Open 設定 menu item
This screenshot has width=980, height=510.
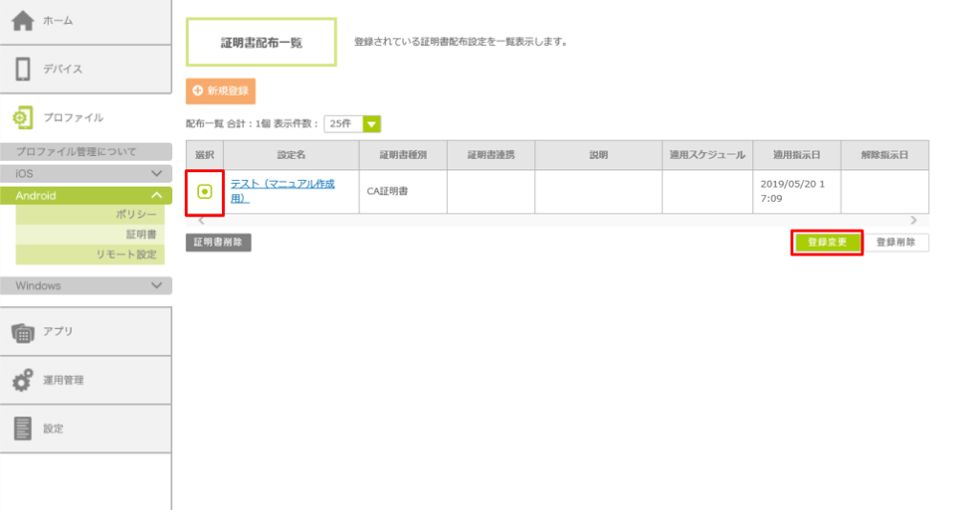pyautogui.click(x=85, y=429)
